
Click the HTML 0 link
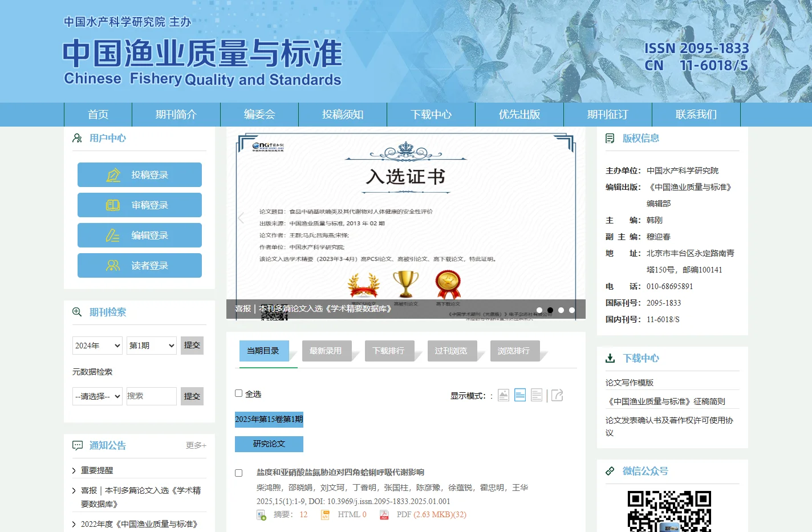click(352, 515)
